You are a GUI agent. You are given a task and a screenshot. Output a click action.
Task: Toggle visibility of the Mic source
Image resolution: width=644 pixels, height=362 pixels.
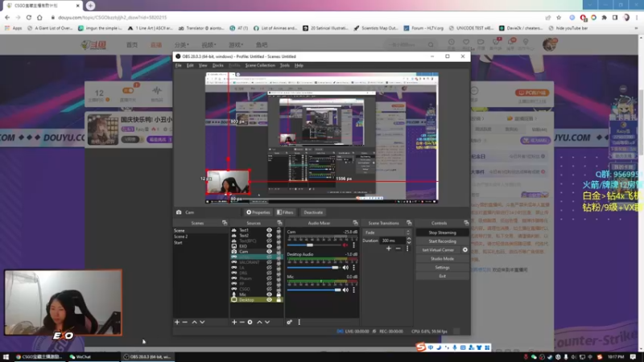click(269, 294)
